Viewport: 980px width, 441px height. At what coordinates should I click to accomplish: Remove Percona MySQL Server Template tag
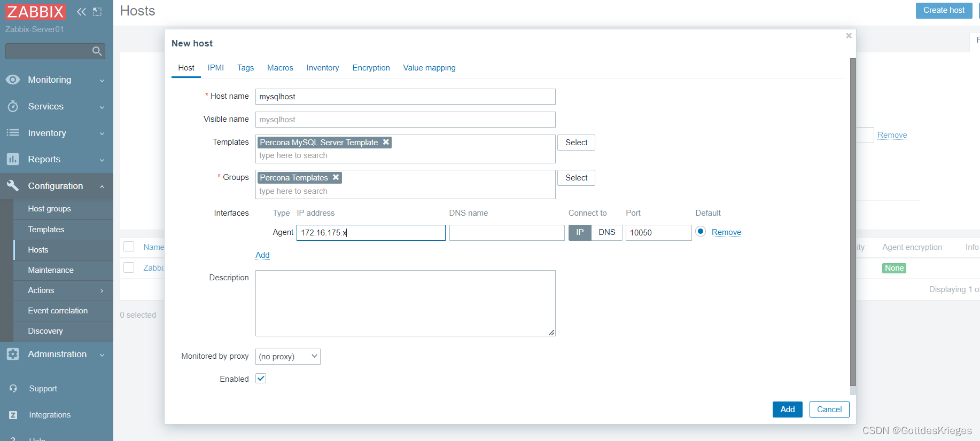point(386,142)
